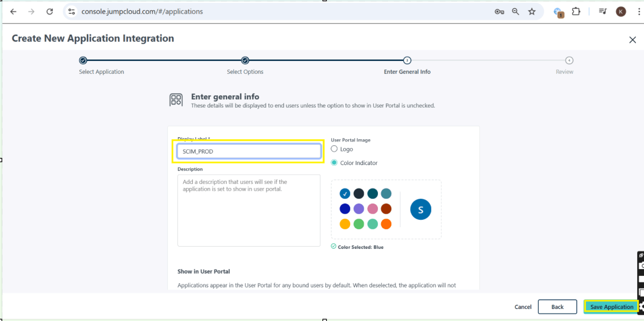This screenshot has height=321, width=644.
Task: Pick the mint green color swatch
Action: click(x=373, y=224)
